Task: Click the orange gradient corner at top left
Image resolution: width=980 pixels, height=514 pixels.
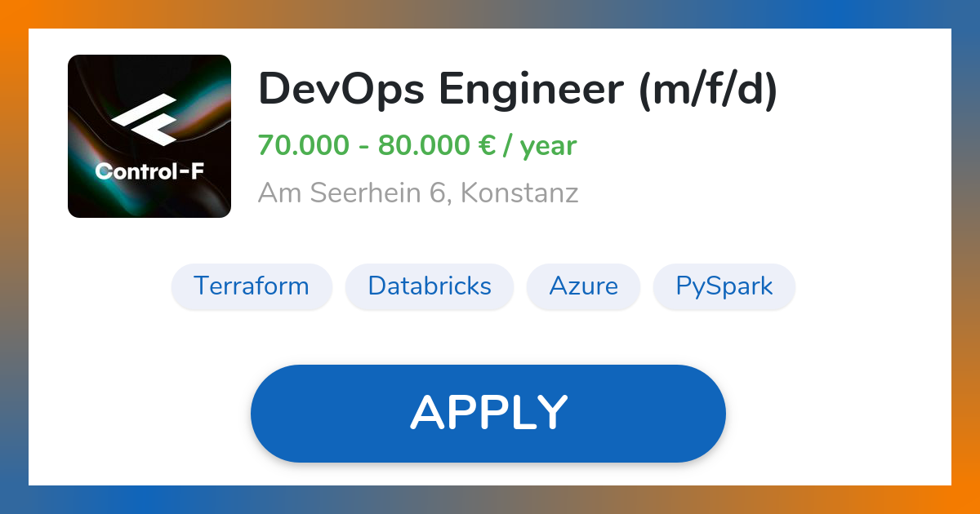Action: (14, 14)
